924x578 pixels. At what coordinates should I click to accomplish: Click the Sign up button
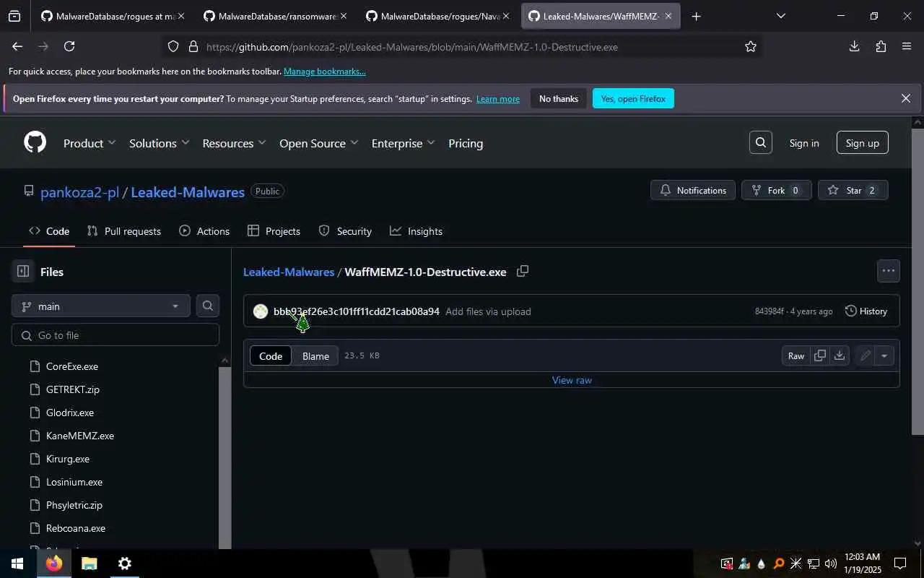pyautogui.click(x=863, y=143)
